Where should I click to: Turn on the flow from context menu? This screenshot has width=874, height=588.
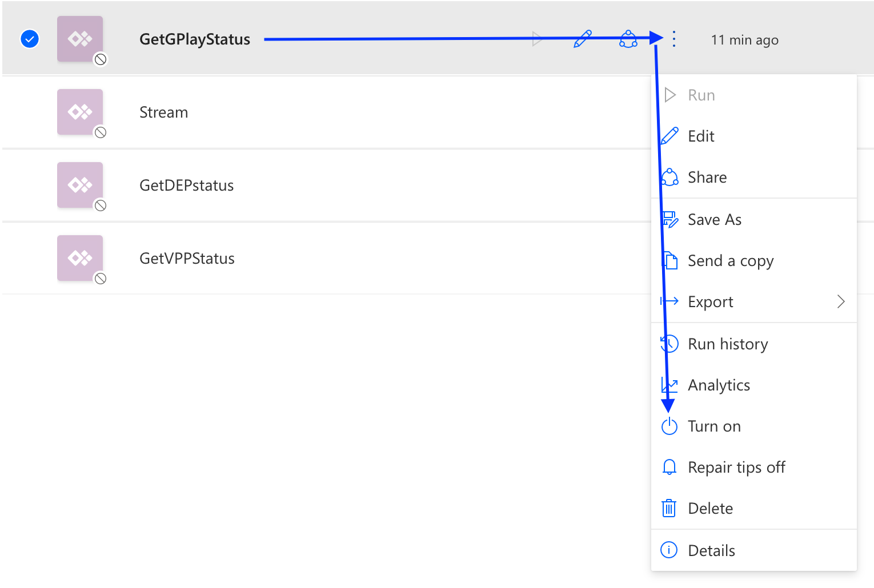(x=714, y=426)
